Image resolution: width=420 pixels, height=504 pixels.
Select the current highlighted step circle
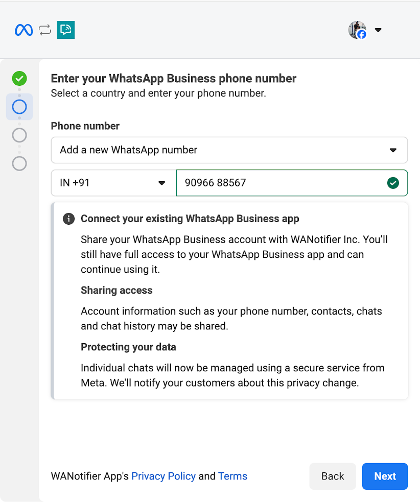tap(19, 107)
